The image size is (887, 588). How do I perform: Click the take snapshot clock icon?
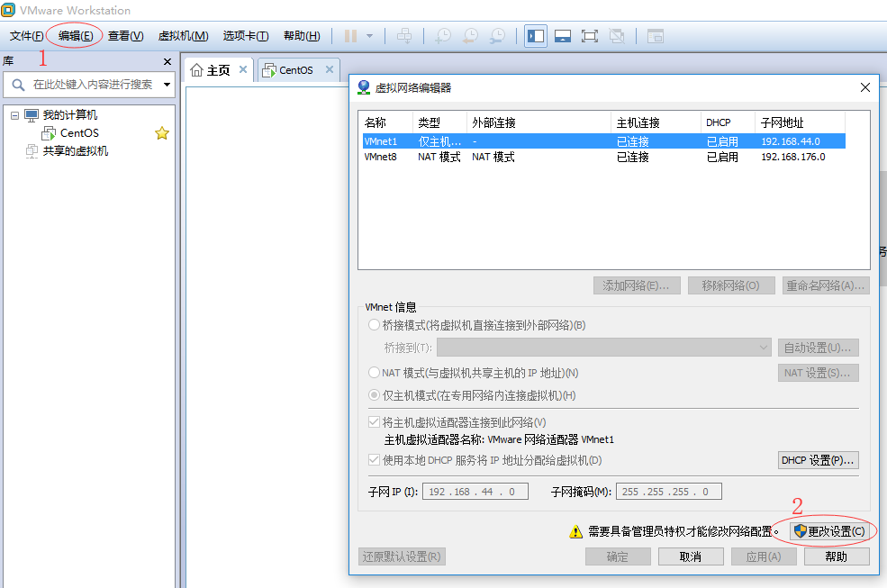[x=442, y=36]
